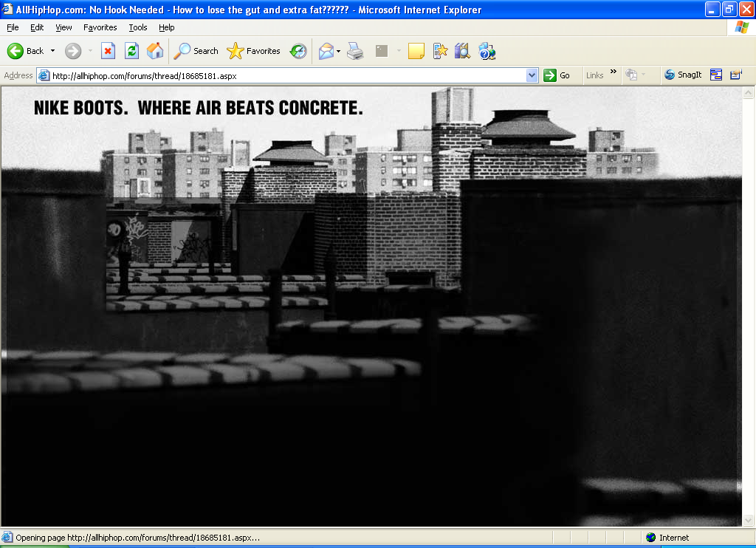Image resolution: width=756 pixels, height=548 pixels.
Task: Stop loading the page
Action: point(108,51)
